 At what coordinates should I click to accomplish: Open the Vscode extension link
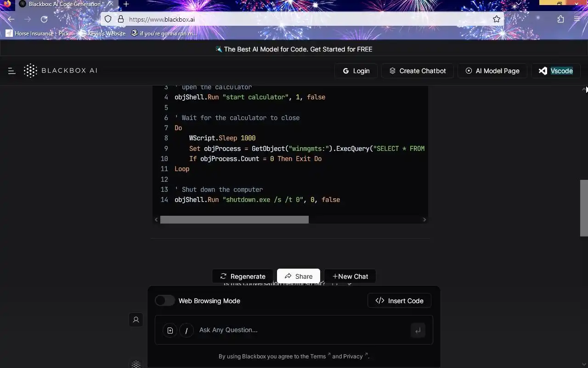click(556, 71)
